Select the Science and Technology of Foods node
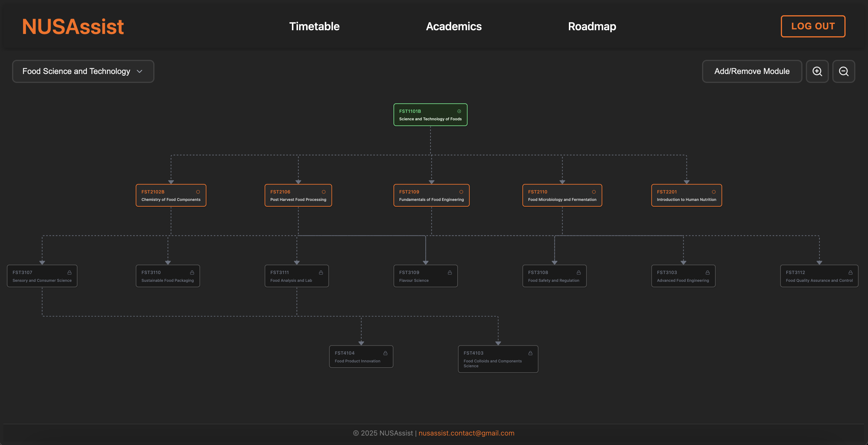 click(430, 115)
